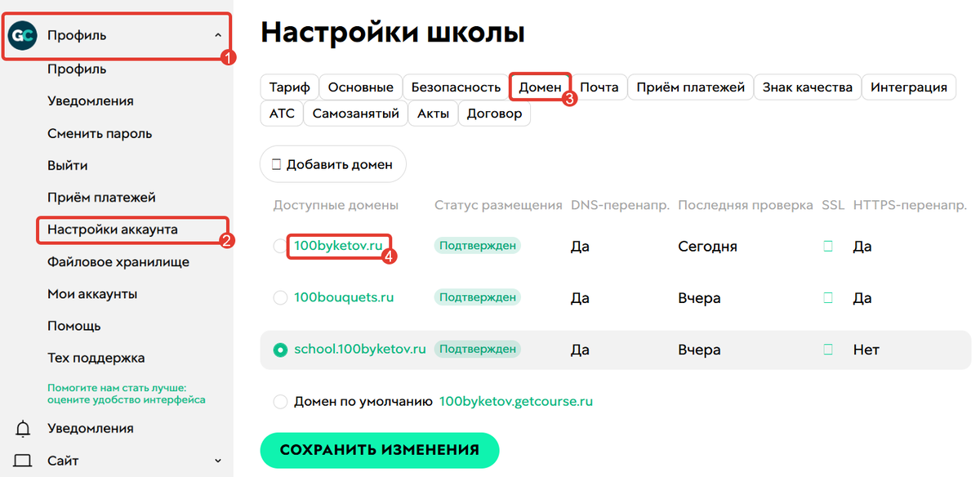The height and width of the screenshot is (477, 980).
Task: Open the 100bouquets.ru domain link
Action: (x=344, y=298)
